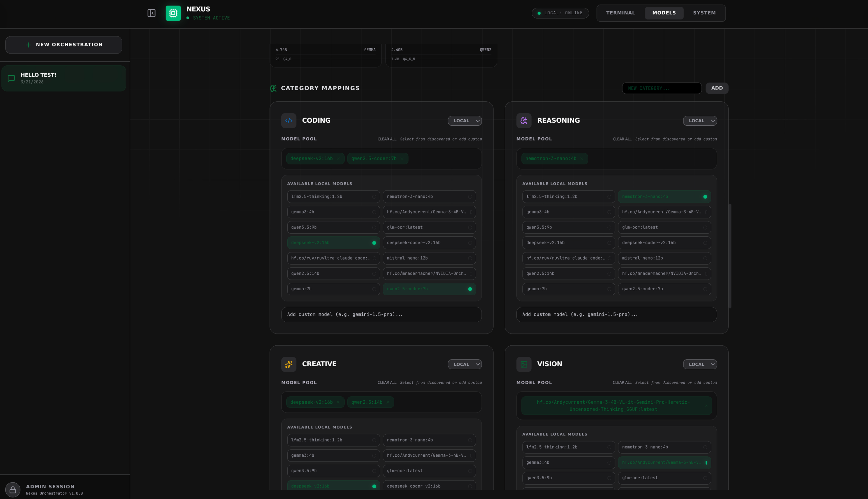This screenshot has height=499, width=868.
Task: Toggle gemma3:4b in Coding models
Action: point(333,212)
